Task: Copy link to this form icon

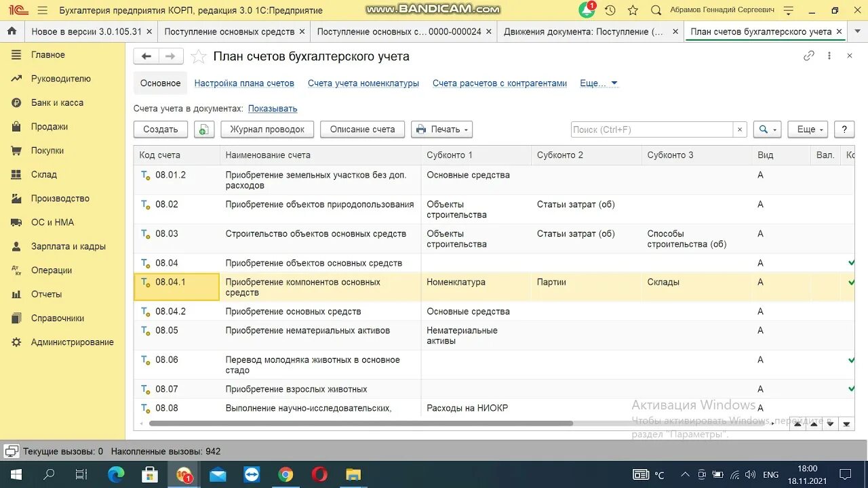Action: pyautogui.click(x=809, y=56)
